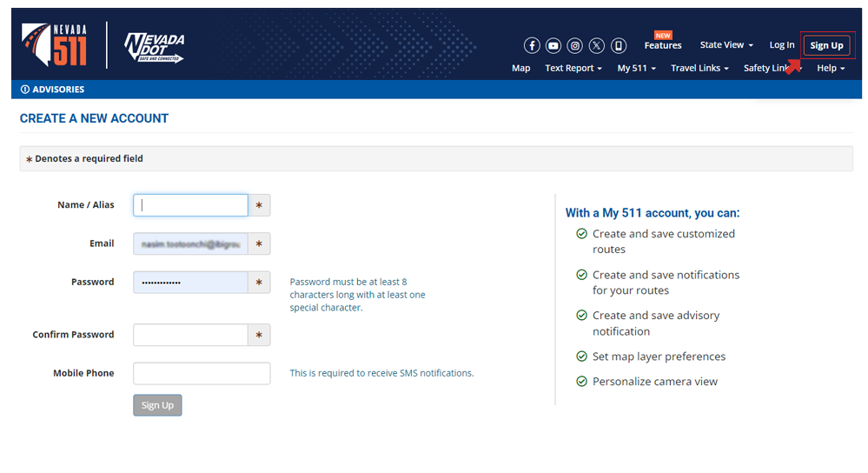Expand the My 511 dropdown
Viewport: 868px width, 473px height.
click(x=636, y=68)
